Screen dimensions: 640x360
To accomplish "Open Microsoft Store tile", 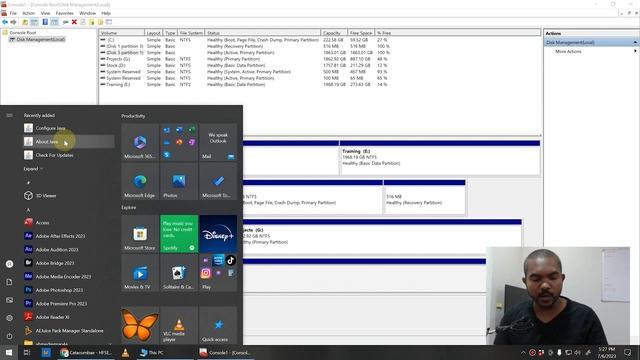I will point(140,234).
